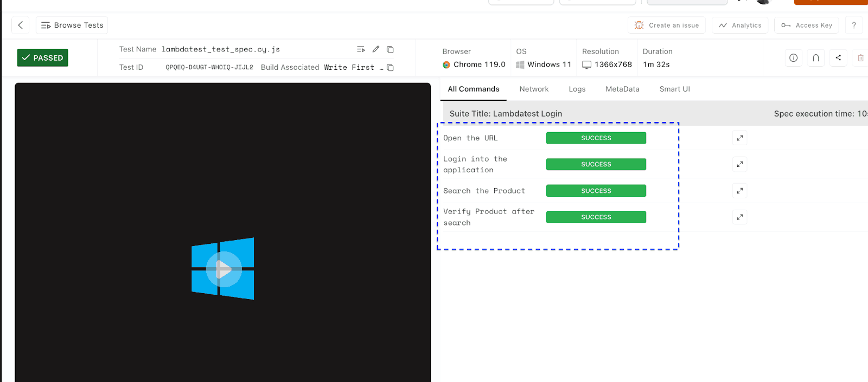
Task: Click the Chrome browser icon
Action: pos(446,64)
